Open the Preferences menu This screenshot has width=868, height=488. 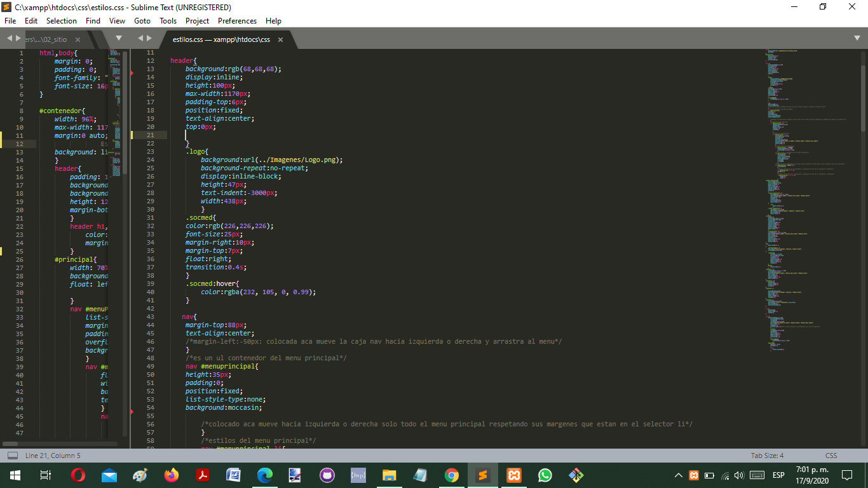[237, 21]
